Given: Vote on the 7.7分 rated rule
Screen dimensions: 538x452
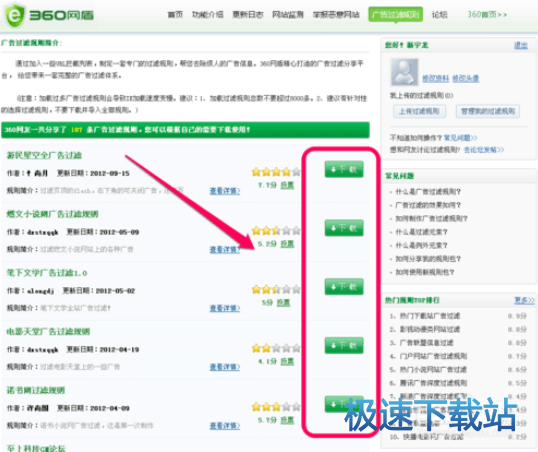Looking at the screenshot, I should click(x=287, y=185).
